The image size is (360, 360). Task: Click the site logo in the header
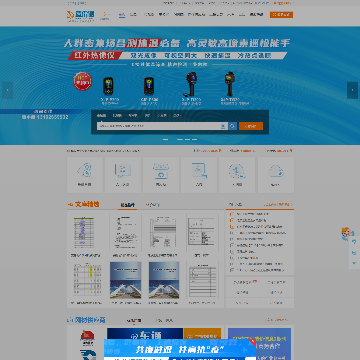click(81, 15)
